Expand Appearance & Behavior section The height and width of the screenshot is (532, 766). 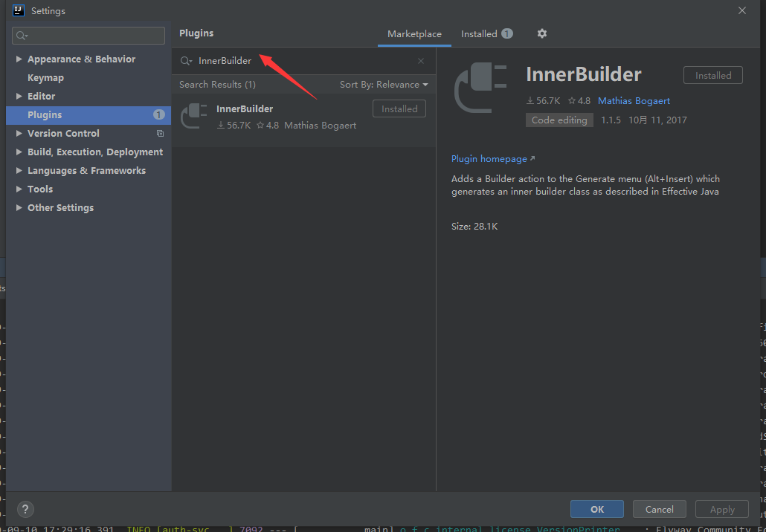point(19,59)
